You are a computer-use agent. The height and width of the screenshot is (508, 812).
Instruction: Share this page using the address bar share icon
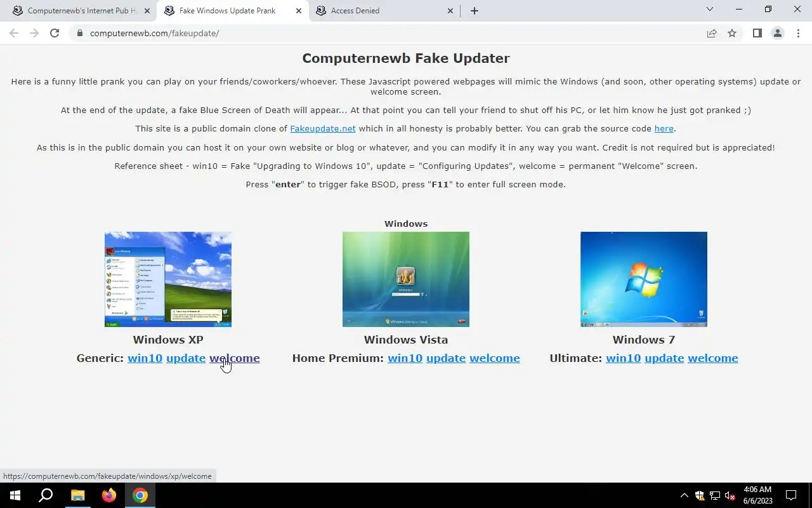[x=712, y=33]
